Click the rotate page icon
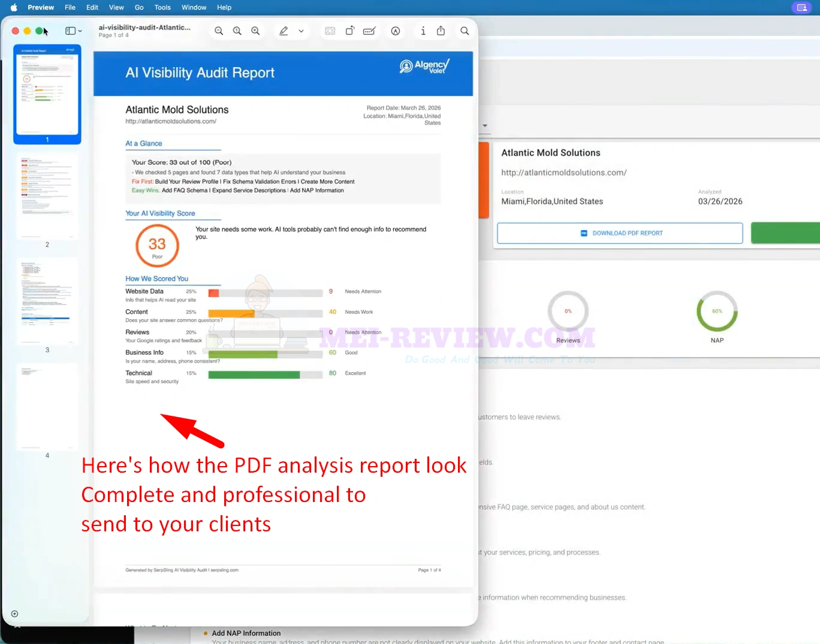Screen dimensions: 820x644 click(349, 31)
